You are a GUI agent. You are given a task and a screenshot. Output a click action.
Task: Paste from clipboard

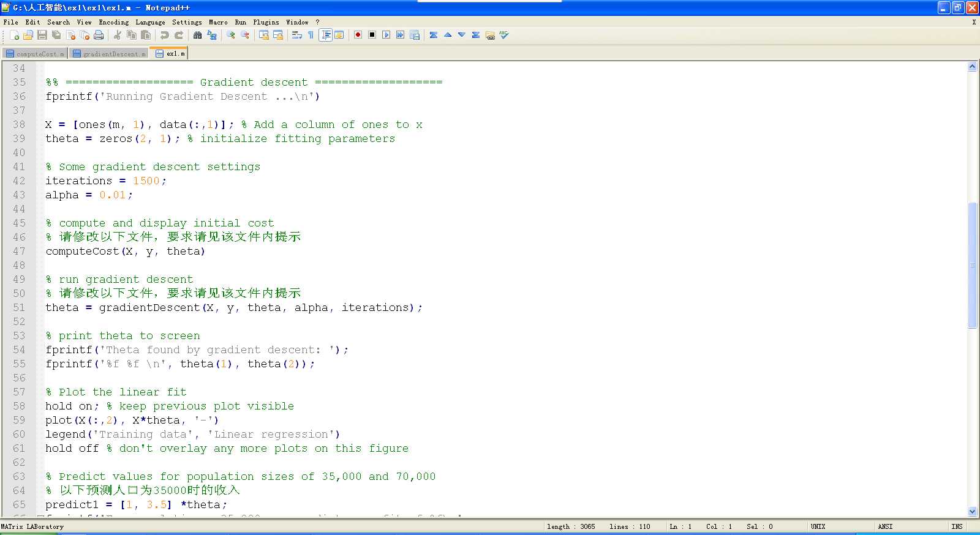coord(146,35)
